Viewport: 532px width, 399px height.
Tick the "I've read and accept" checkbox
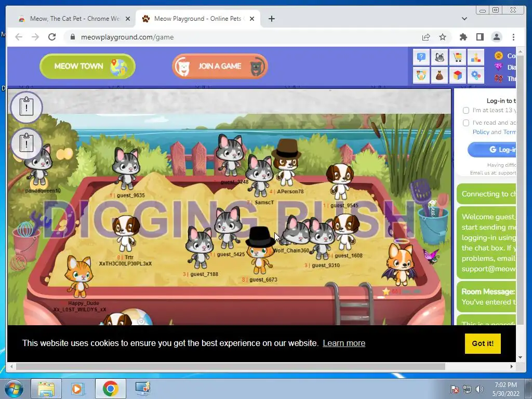click(x=466, y=123)
